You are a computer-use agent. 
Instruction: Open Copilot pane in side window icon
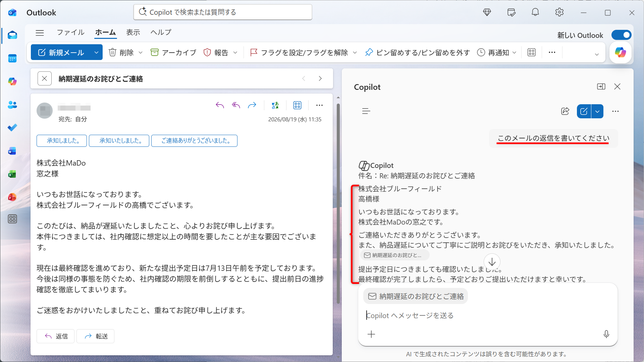click(601, 87)
